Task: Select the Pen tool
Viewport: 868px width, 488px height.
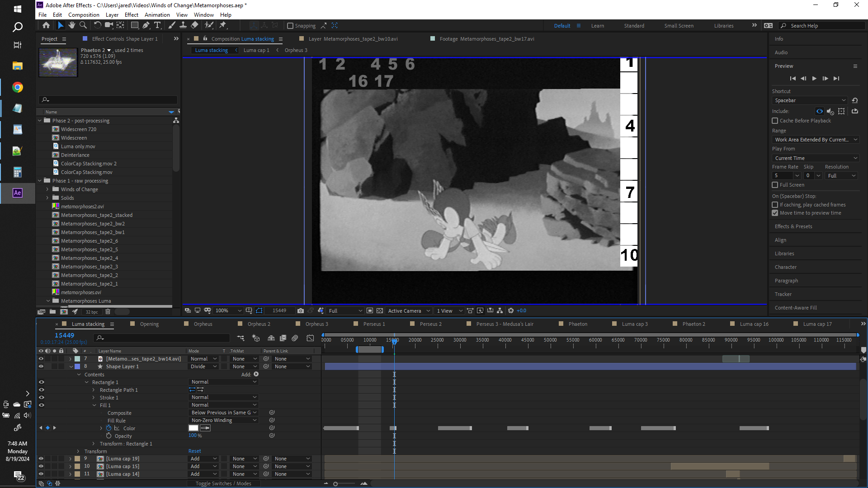Action: (146, 25)
